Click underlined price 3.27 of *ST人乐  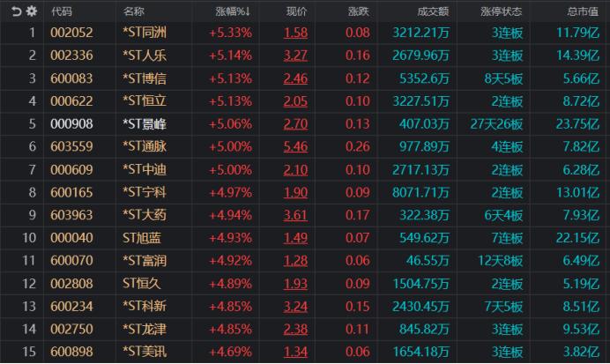(296, 55)
